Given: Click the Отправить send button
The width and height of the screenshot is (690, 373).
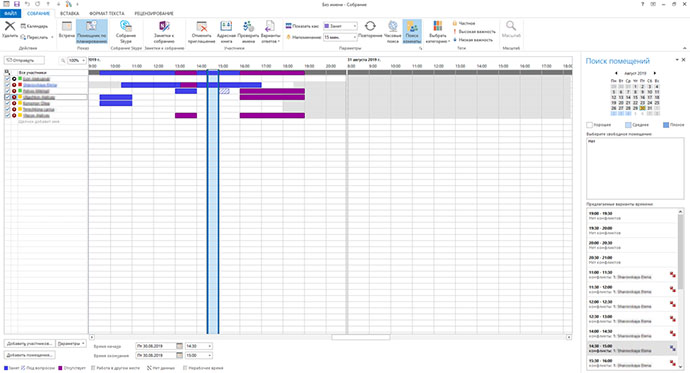Looking at the screenshot, I should [25, 60].
